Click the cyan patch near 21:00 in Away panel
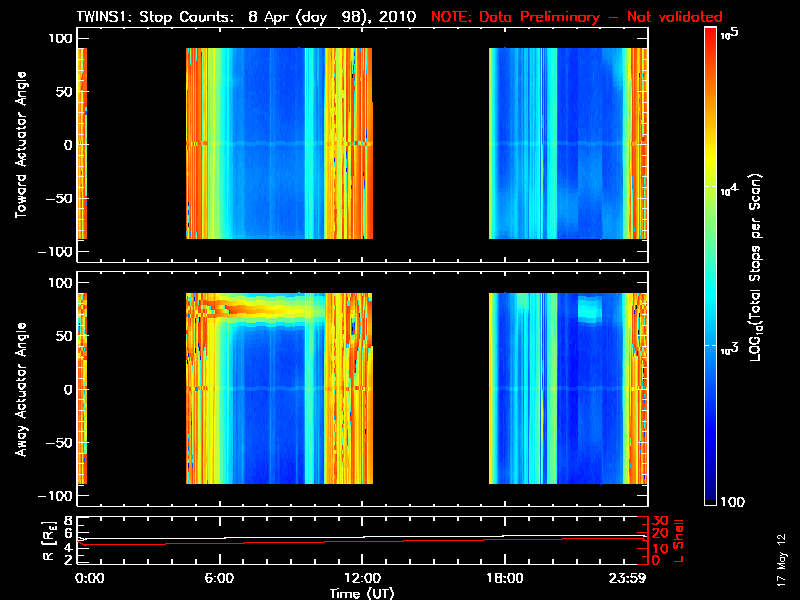 [x=590, y=309]
